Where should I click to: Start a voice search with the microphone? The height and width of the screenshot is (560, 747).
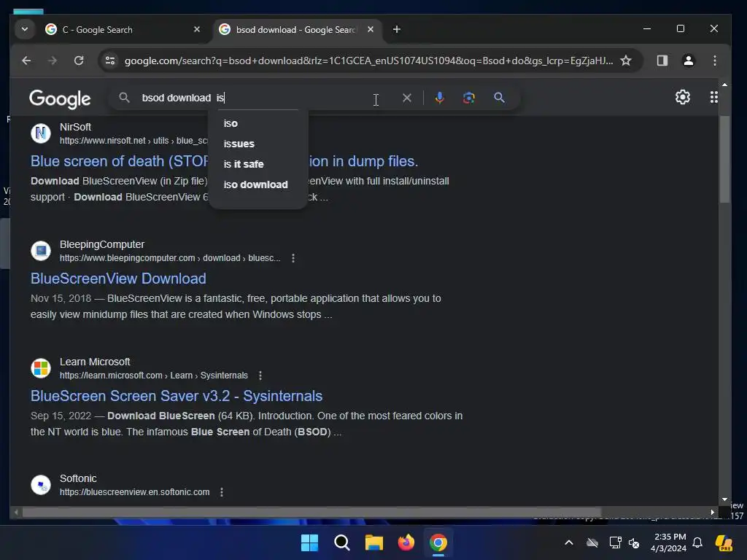tap(440, 98)
